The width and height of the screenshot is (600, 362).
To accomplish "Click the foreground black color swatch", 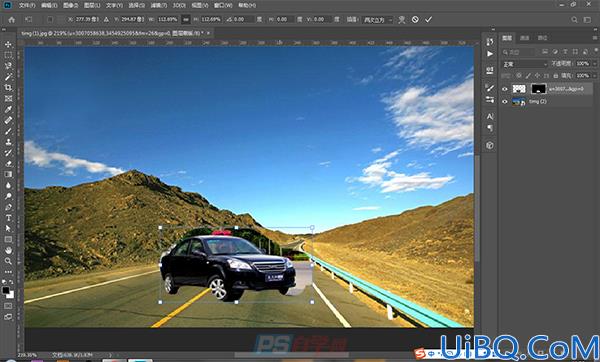I will [6, 290].
